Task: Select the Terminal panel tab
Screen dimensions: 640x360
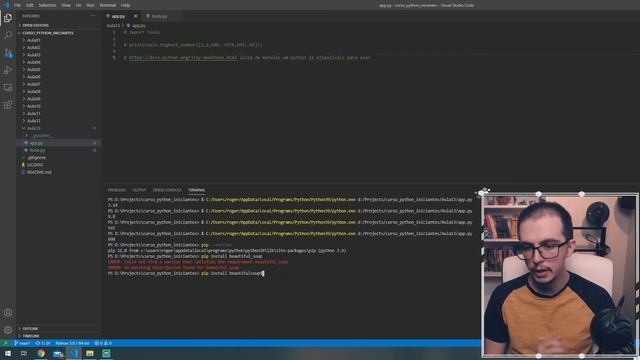Action: pos(196,190)
